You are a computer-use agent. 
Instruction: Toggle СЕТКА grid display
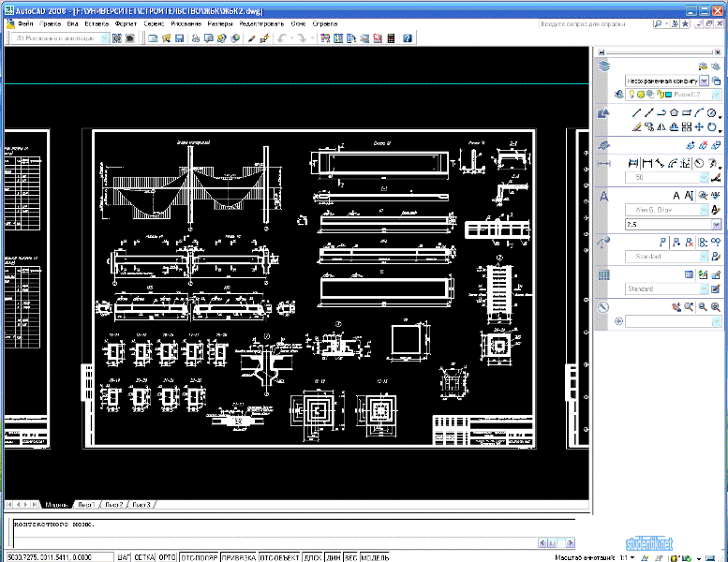(x=144, y=557)
